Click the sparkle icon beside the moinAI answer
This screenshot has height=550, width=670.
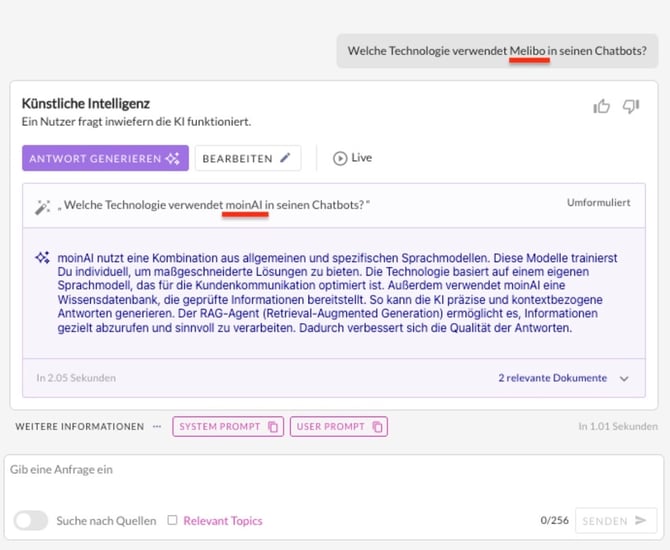42,258
